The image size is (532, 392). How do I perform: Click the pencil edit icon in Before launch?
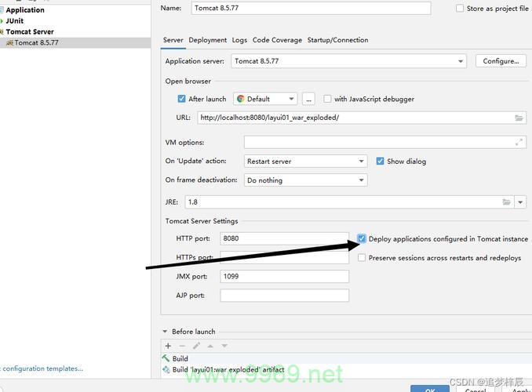point(196,346)
